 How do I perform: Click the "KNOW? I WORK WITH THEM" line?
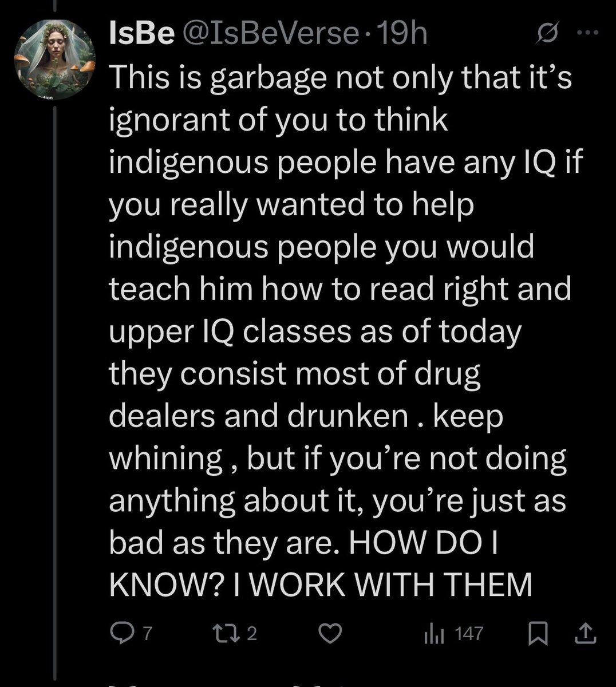pos(321,585)
